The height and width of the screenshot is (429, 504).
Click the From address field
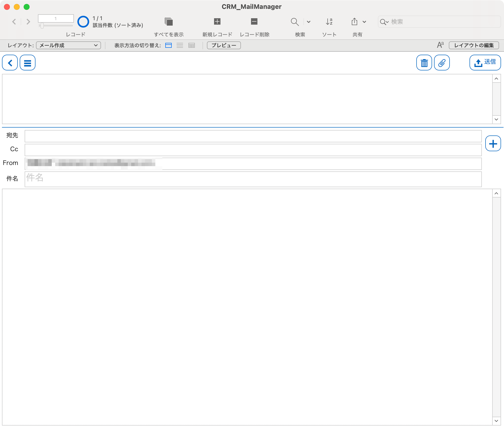click(x=253, y=164)
